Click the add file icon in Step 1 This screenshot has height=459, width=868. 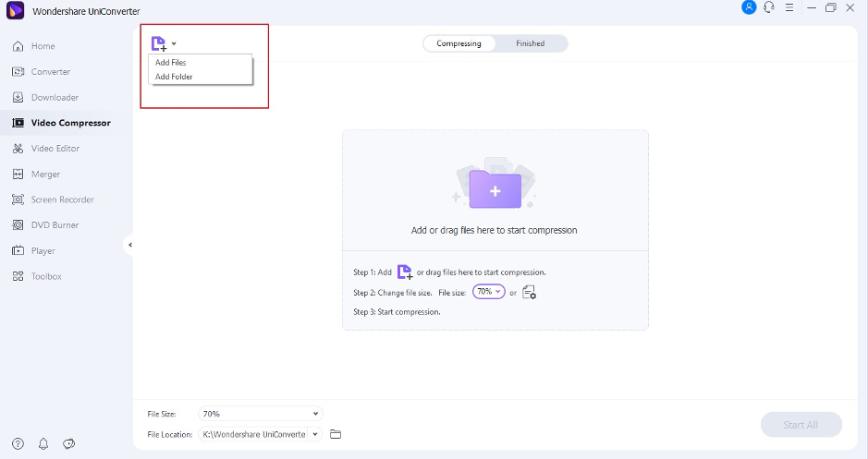[x=405, y=272]
